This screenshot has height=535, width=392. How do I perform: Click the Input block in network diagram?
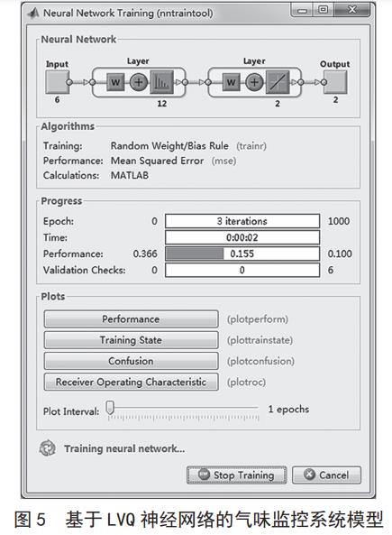[58, 82]
